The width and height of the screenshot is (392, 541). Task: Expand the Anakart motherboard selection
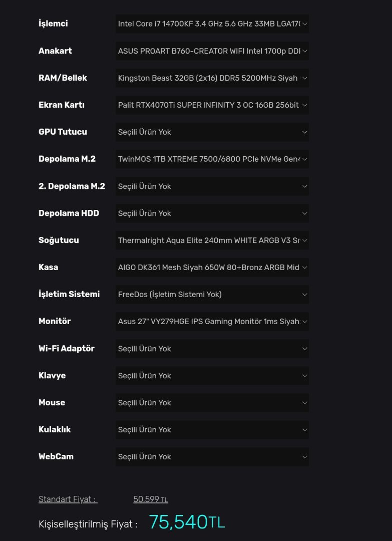click(x=212, y=51)
